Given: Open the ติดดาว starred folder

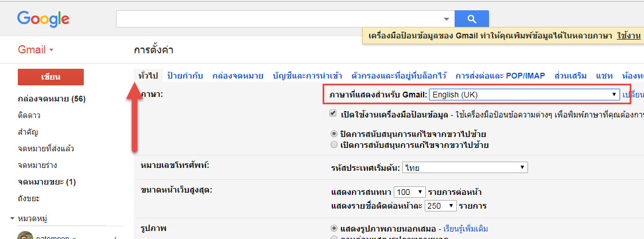Looking at the screenshot, I should tap(29, 115).
